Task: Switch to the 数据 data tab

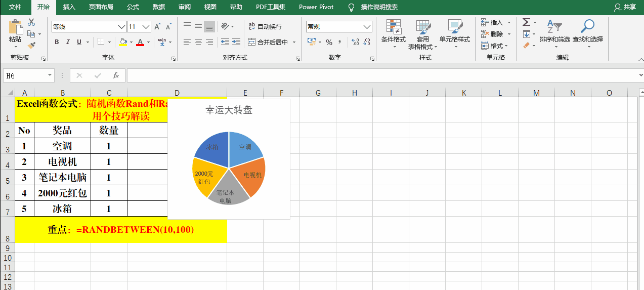Action: (x=159, y=7)
